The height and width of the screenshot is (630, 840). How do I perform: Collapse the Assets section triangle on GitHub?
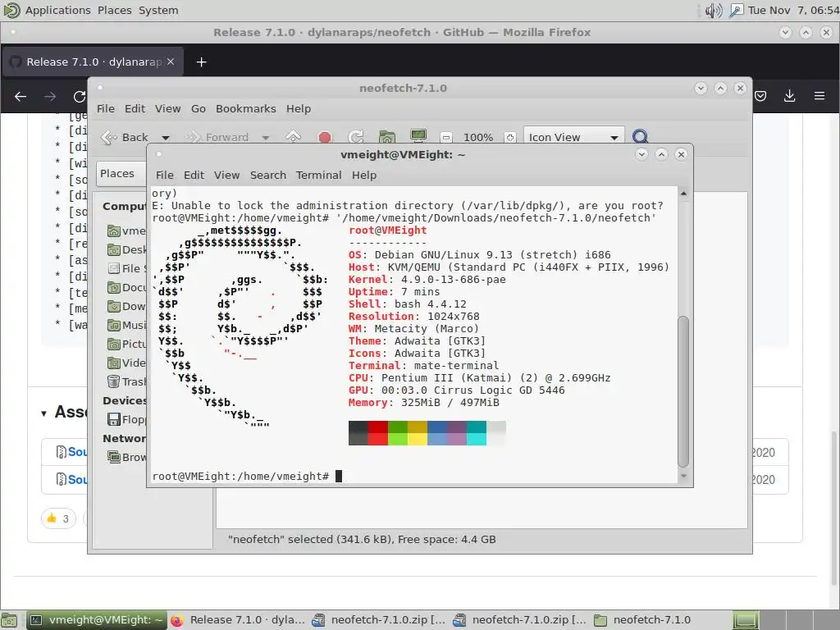44,413
